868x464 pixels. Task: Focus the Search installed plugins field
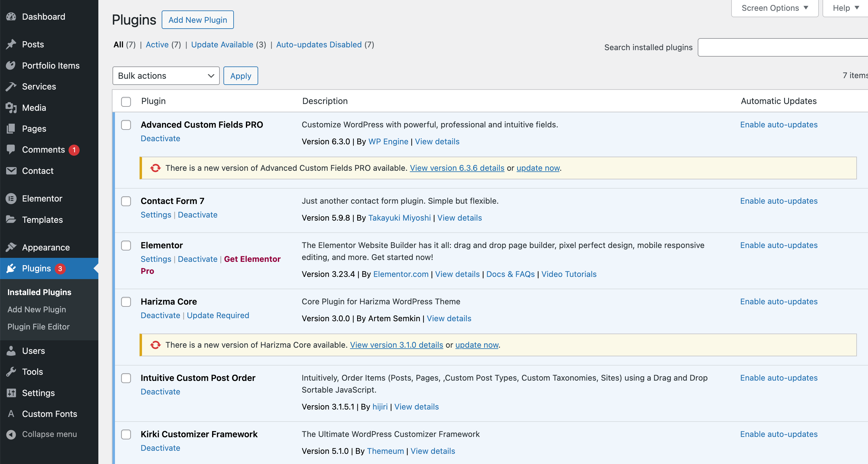click(x=782, y=48)
